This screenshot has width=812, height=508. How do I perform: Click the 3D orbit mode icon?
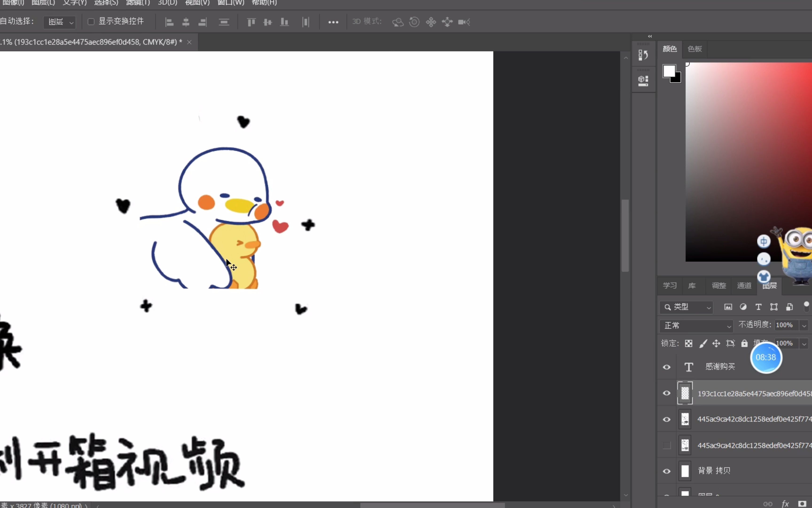[x=398, y=22]
